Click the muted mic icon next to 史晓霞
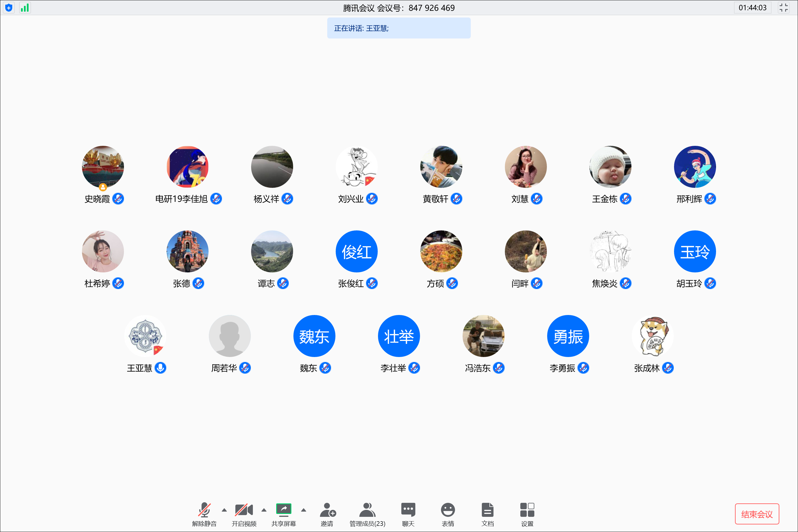 click(x=118, y=199)
